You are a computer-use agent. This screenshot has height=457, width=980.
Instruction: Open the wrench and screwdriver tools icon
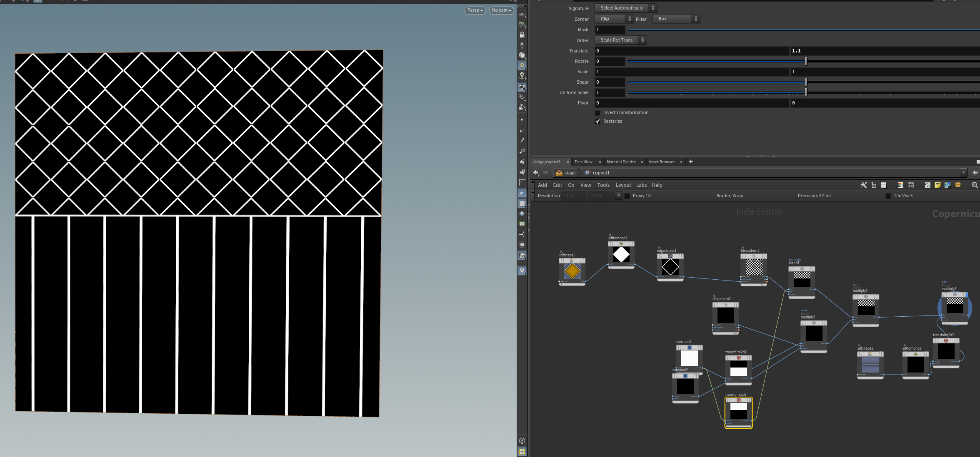pyautogui.click(x=864, y=185)
